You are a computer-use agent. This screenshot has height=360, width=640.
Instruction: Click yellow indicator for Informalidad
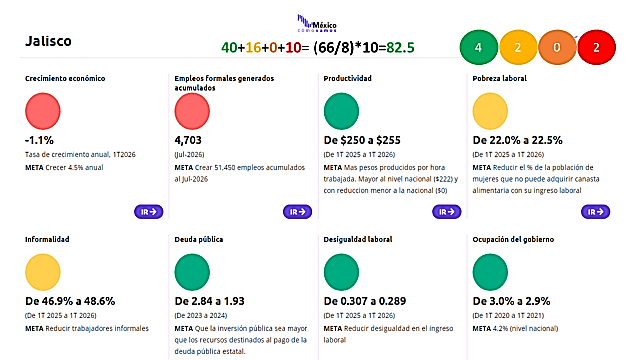point(43,272)
